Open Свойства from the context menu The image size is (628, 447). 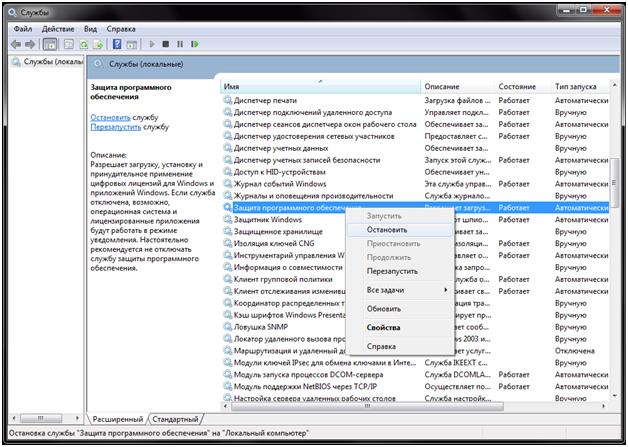383,327
